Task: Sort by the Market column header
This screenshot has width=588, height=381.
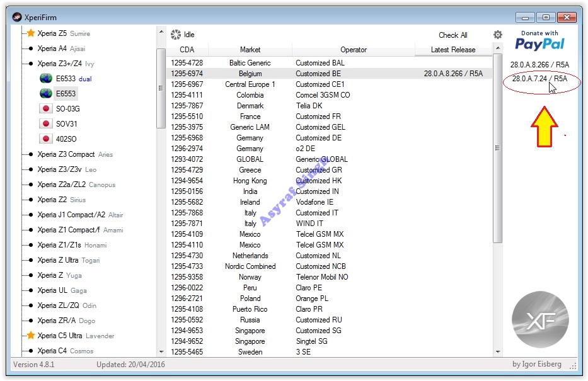Action: [x=250, y=50]
